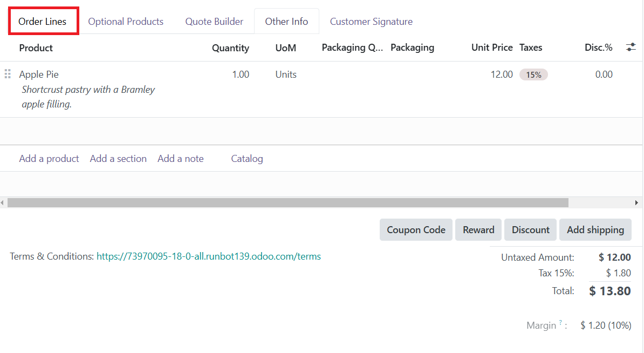This screenshot has height=353, width=644.
Task: Open the Terms & Conditions URL
Action: point(209,256)
